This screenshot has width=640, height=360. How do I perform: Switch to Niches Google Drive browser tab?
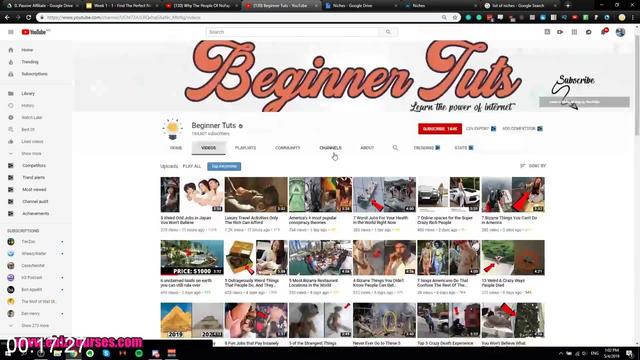pyautogui.click(x=361, y=6)
